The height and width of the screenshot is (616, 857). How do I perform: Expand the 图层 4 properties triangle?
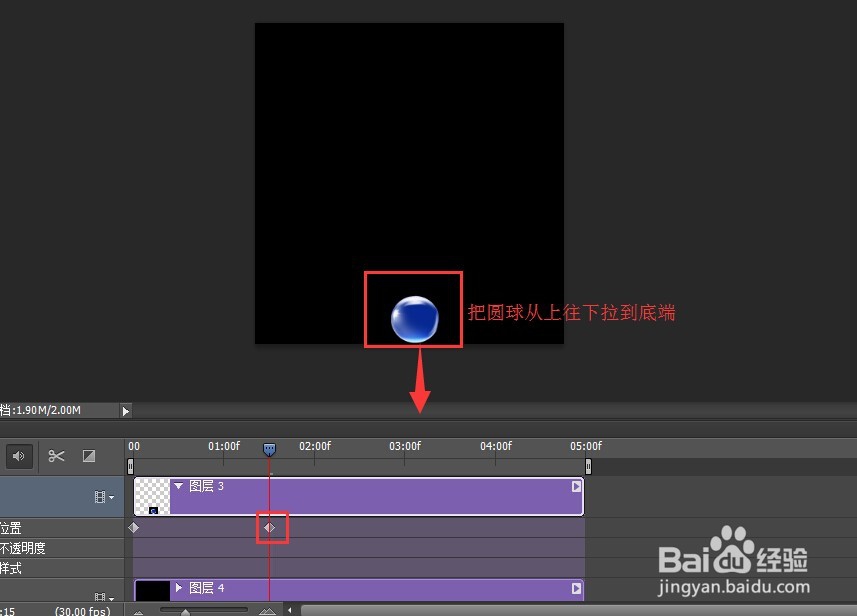[180, 588]
